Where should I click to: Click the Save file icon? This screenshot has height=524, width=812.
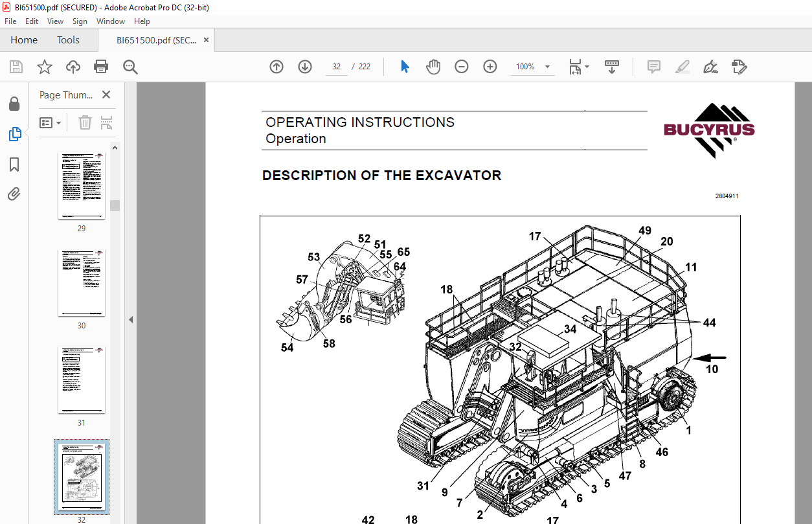(16, 67)
